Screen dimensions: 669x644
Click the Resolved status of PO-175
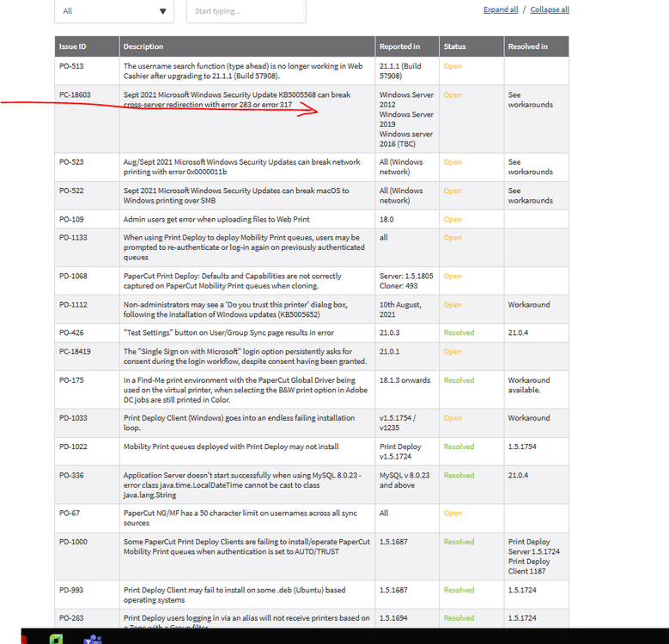click(459, 380)
